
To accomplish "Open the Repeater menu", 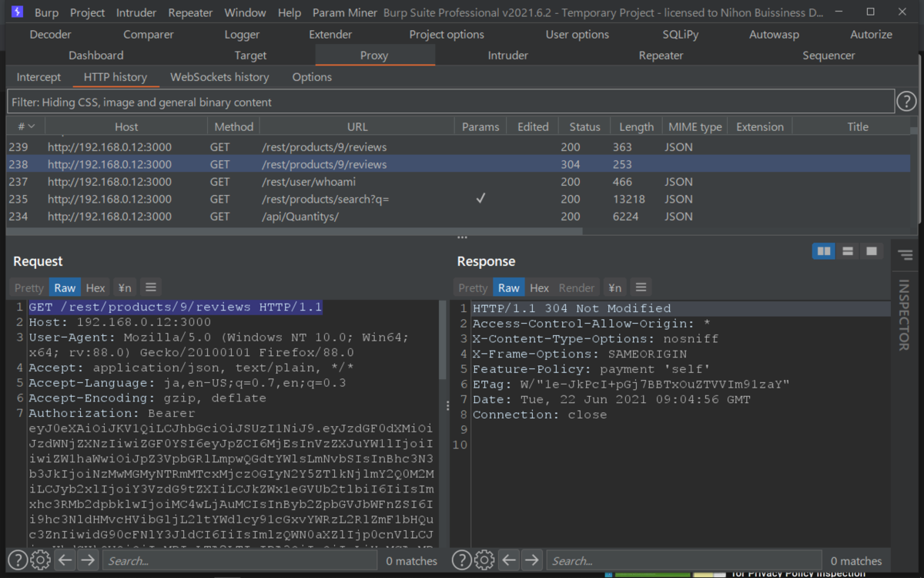I will click(x=190, y=12).
